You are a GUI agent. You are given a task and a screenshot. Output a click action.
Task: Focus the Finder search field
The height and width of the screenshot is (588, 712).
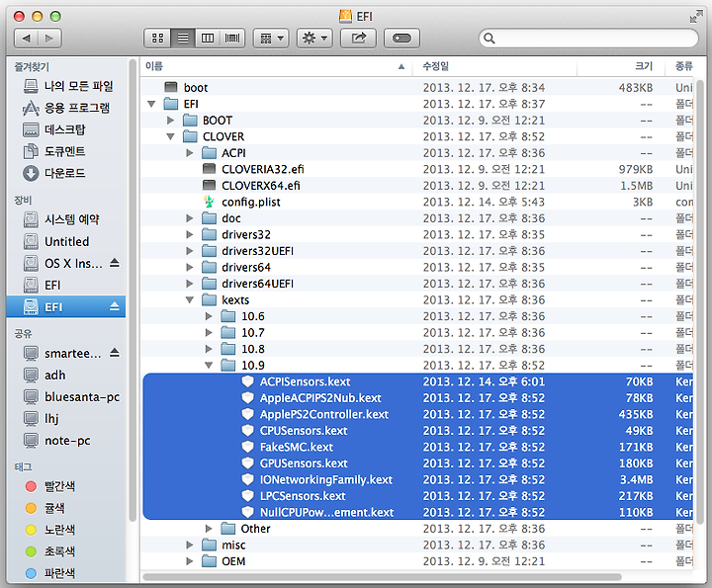coord(588,39)
